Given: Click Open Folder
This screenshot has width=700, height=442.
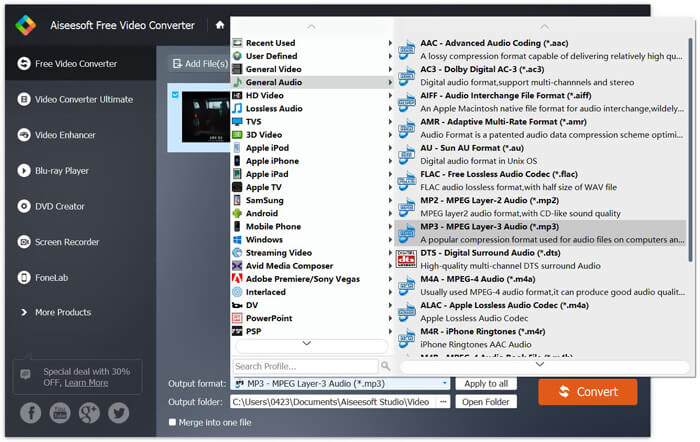Looking at the screenshot, I should [486, 402].
